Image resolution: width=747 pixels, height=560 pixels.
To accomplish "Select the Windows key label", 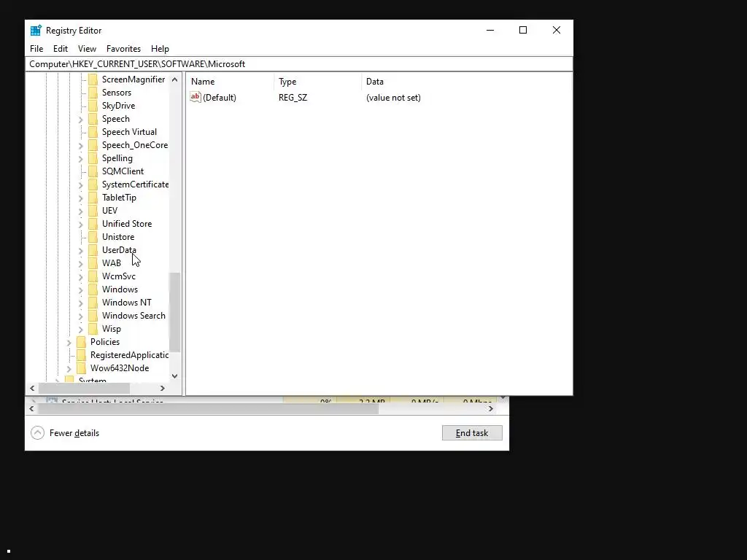I will [x=120, y=289].
